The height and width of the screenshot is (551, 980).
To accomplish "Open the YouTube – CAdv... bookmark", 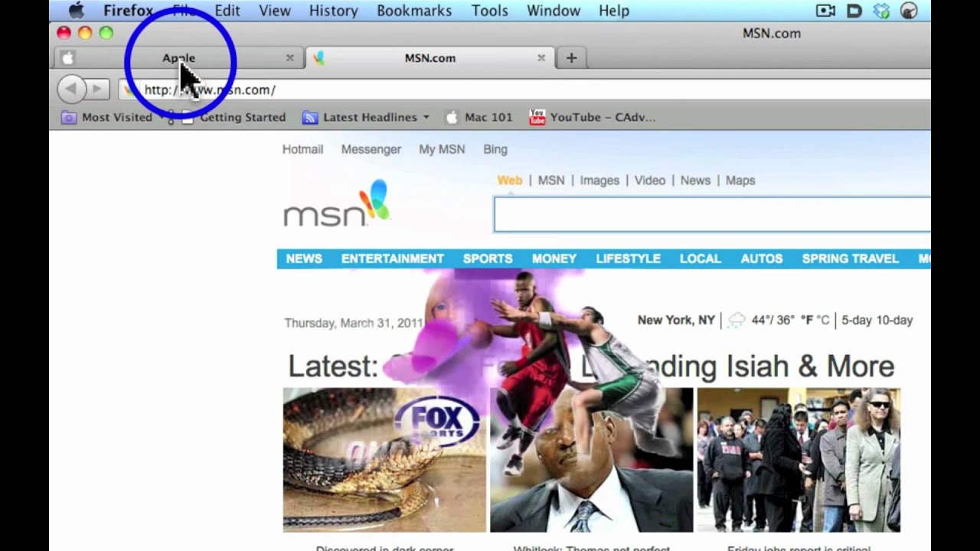I will [x=592, y=117].
